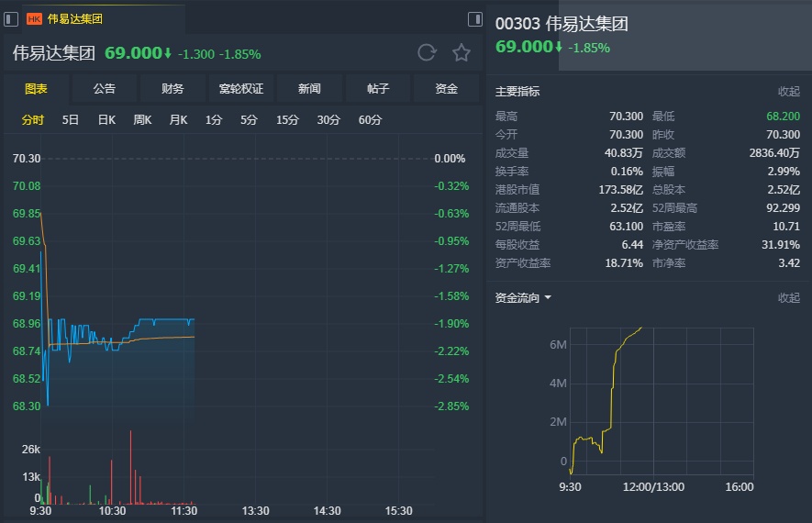Select the 分时 chart period

[x=33, y=120]
